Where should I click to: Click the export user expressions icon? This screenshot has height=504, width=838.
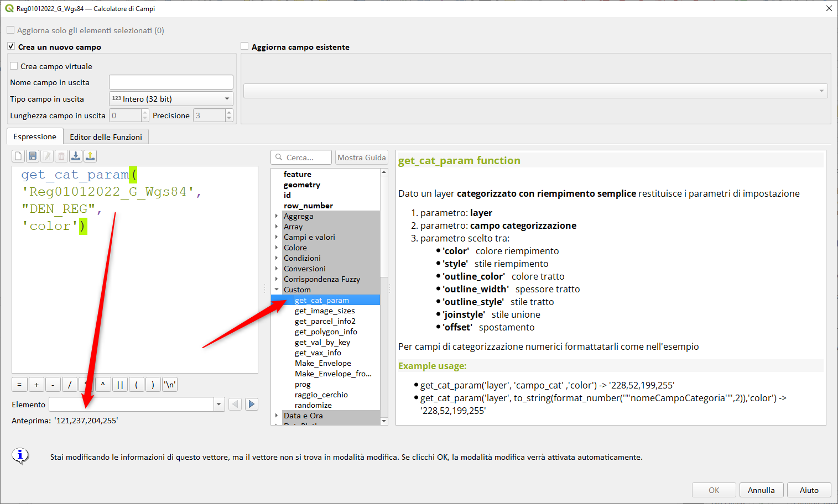[x=90, y=156]
